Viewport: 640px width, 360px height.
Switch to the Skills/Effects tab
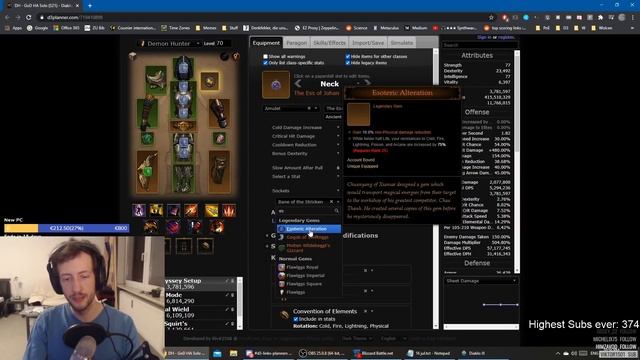coord(329,43)
